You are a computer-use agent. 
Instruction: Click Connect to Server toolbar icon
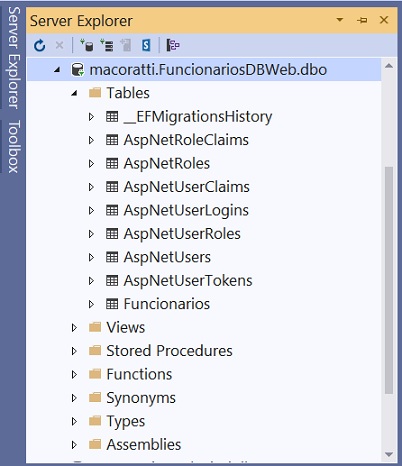click(107, 45)
